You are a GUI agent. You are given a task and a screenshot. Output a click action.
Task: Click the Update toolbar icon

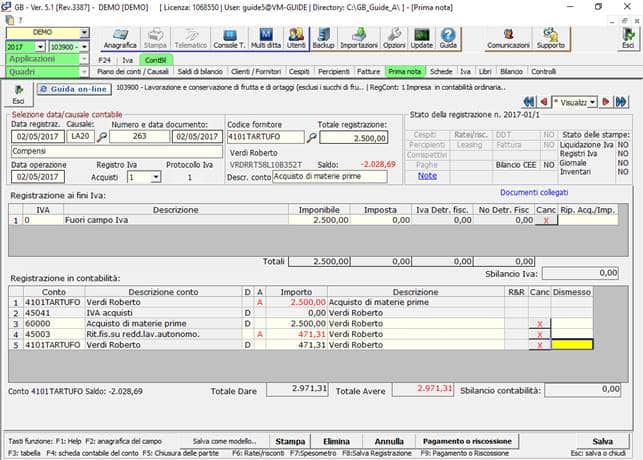click(x=422, y=39)
